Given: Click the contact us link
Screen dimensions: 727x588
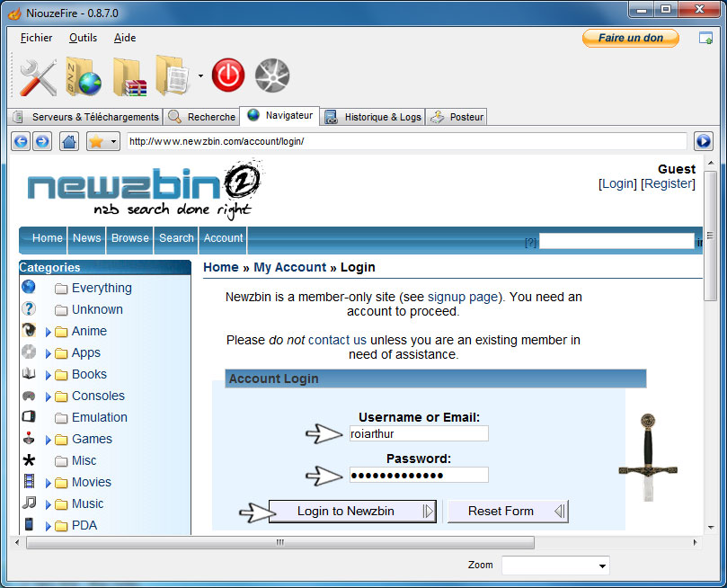Looking at the screenshot, I should [x=337, y=340].
